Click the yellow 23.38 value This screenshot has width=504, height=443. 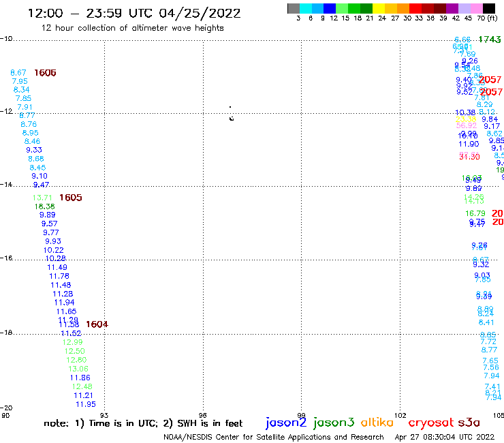(x=466, y=119)
